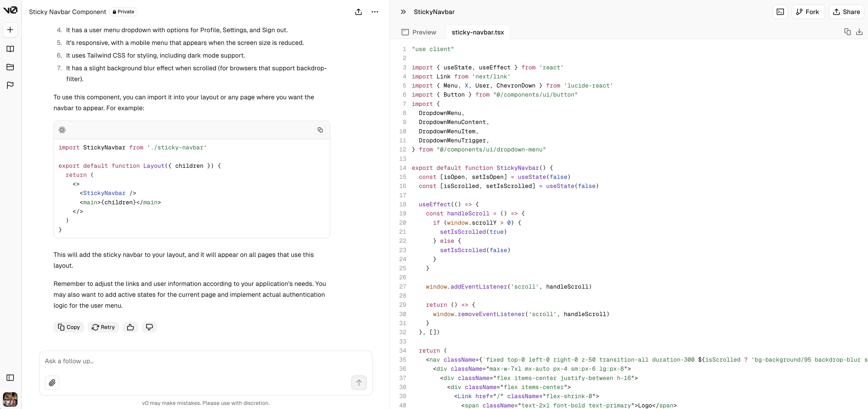Open the three-dot more options menu
Screen dimensions: 868x409
[x=375, y=12]
